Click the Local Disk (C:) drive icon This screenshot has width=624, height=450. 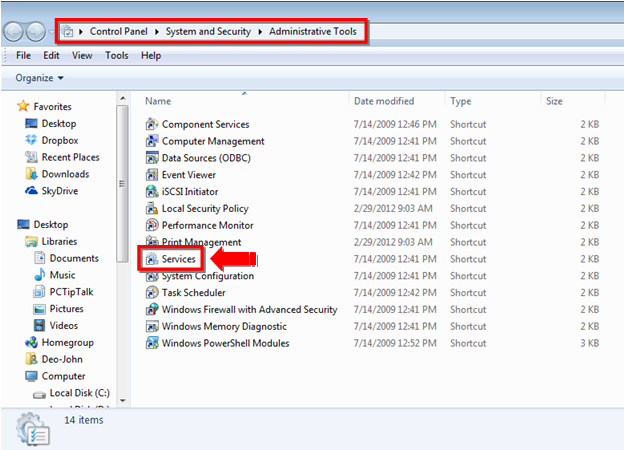click(x=39, y=394)
